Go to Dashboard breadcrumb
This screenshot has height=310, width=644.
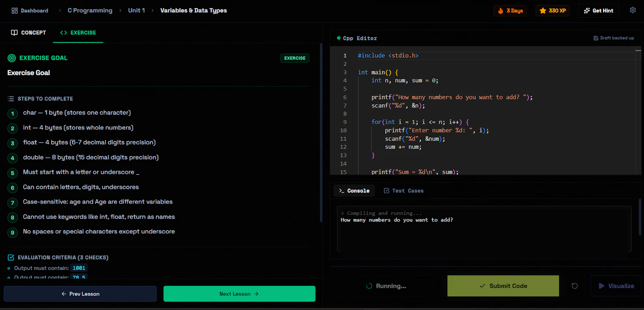click(x=30, y=10)
